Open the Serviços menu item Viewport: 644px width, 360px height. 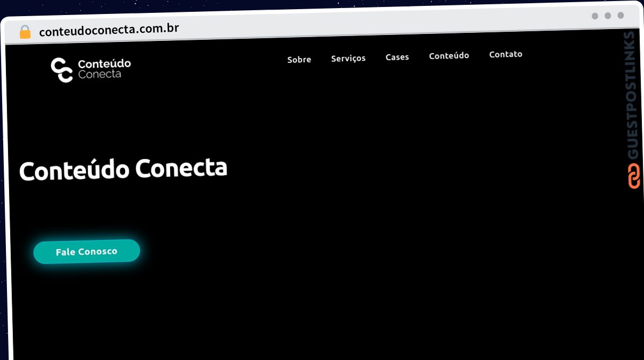pos(348,58)
